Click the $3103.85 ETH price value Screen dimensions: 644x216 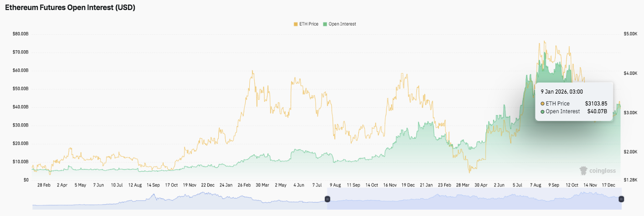tap(596, 104)
